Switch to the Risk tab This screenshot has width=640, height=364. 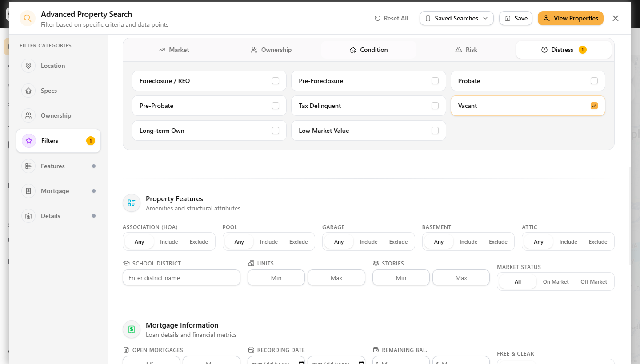(x=466, y=50)
